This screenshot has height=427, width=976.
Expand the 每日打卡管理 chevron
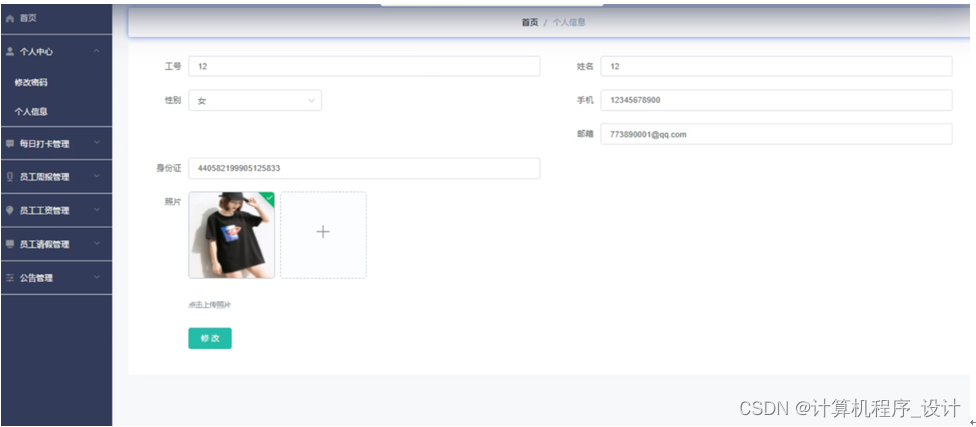coord(96,143)
